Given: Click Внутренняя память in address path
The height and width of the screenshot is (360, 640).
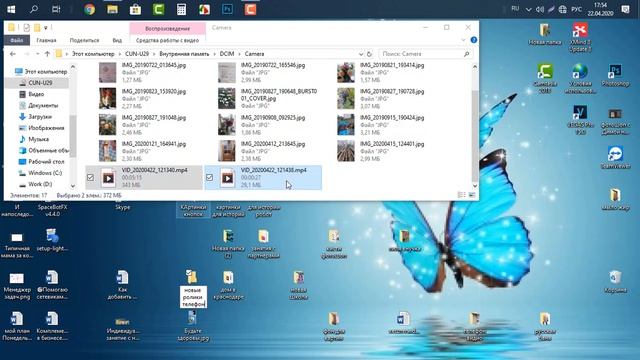Looking at the screenshot, I should click(x=184, y=54).
